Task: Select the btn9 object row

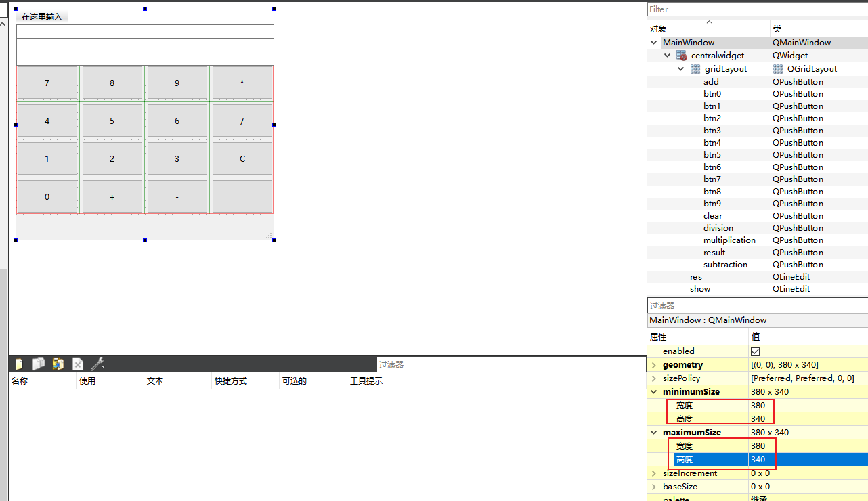Action: [757, 204]
